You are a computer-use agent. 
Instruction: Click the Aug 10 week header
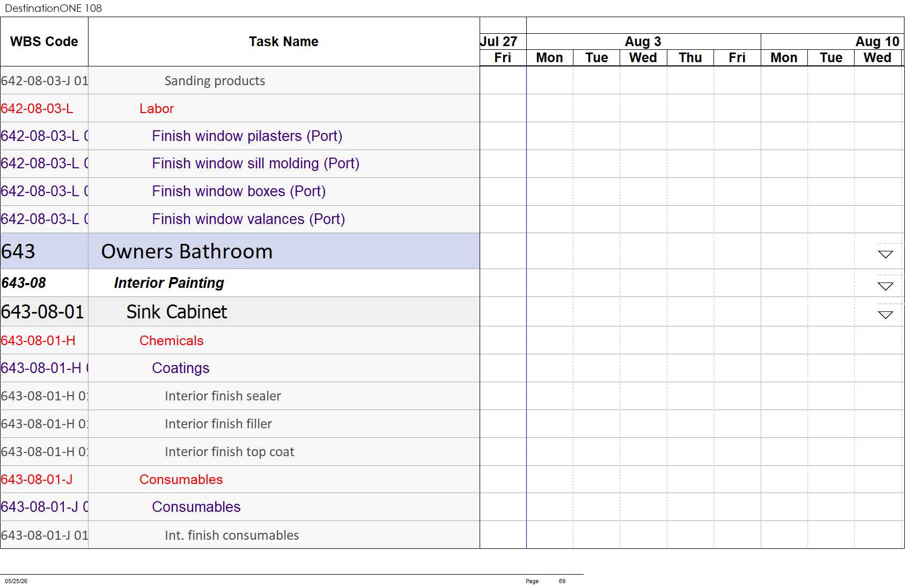click(x=877, y=42)
